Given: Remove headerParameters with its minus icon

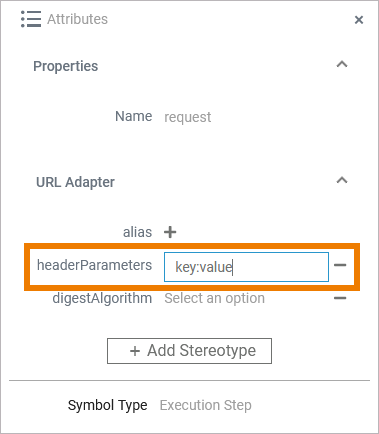Looking at the screenshot, I should point(340,265).
